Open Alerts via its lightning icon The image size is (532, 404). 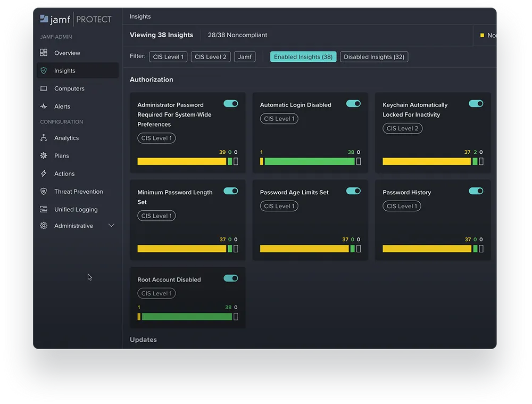click(44, 106)
